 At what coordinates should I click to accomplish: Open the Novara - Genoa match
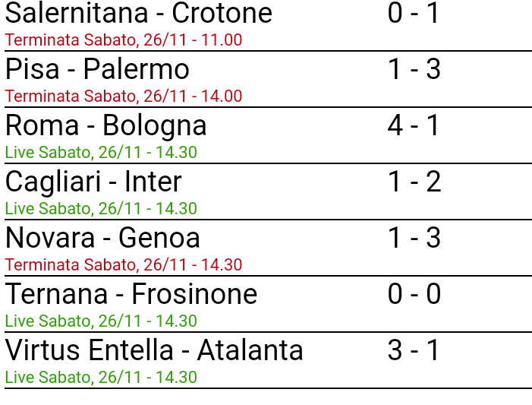pyautogui.click(x=102, y=239)
